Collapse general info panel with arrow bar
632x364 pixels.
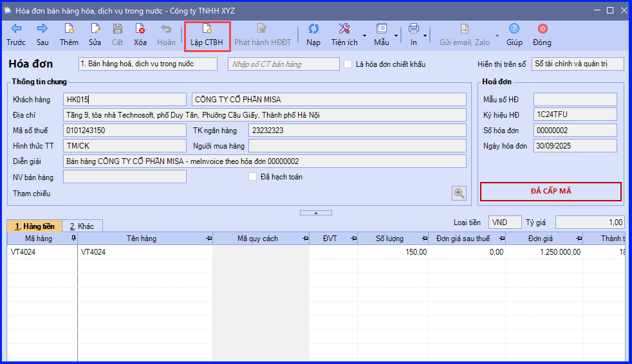click(316, 213)
